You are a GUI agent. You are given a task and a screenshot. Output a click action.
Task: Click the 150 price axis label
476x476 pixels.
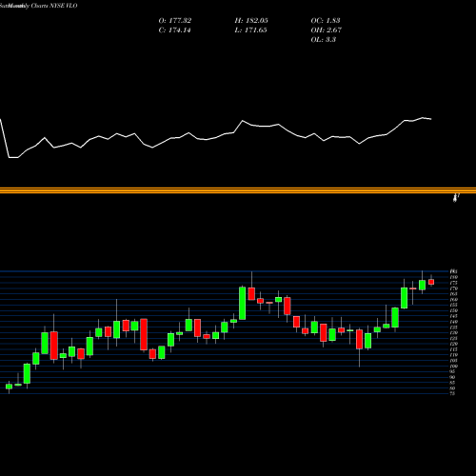(454, 310)
